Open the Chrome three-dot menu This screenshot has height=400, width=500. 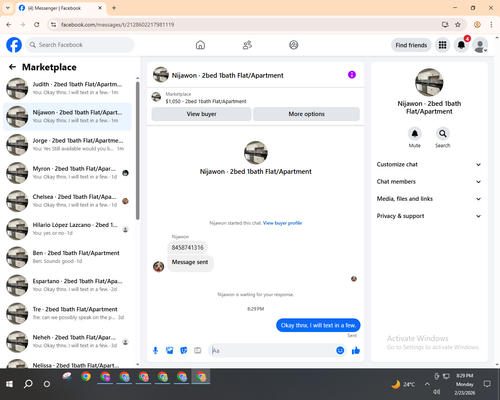pyautogui.click(x=491, y=25)
